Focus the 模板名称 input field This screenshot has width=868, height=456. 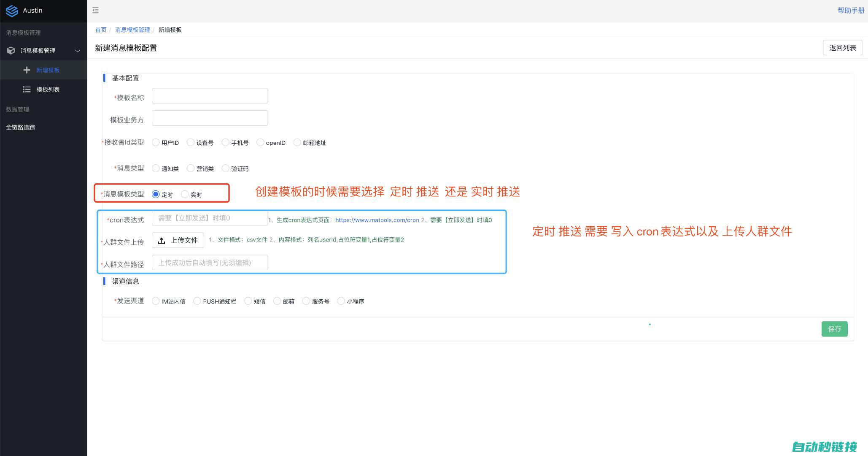pyautogui.click(x=210, y=95)
